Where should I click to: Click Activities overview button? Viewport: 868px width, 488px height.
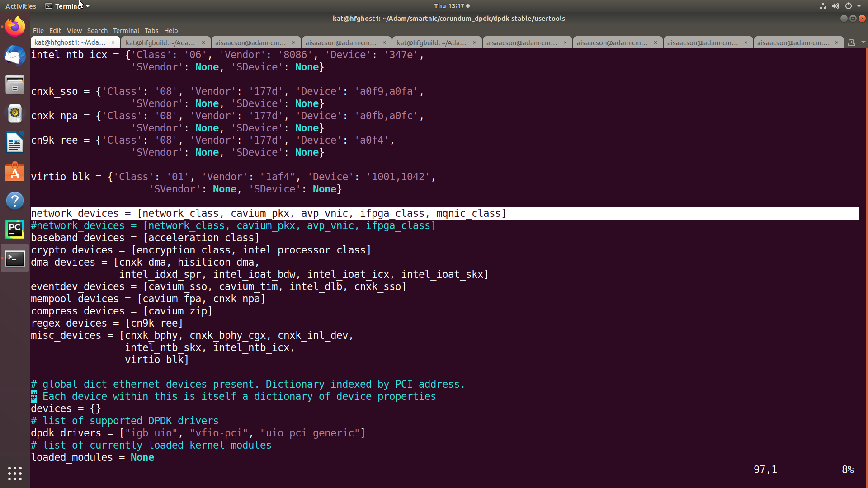pyautogui.click(x=21, y=6)
